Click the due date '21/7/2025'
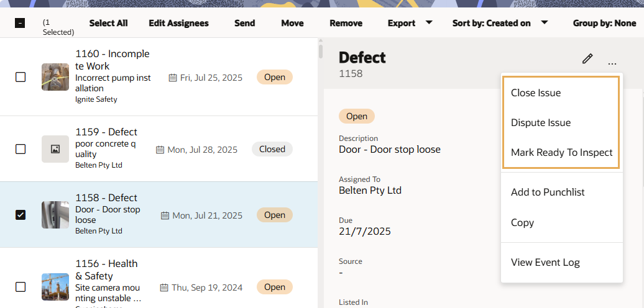The image size is (644, 308). (365, 231)
